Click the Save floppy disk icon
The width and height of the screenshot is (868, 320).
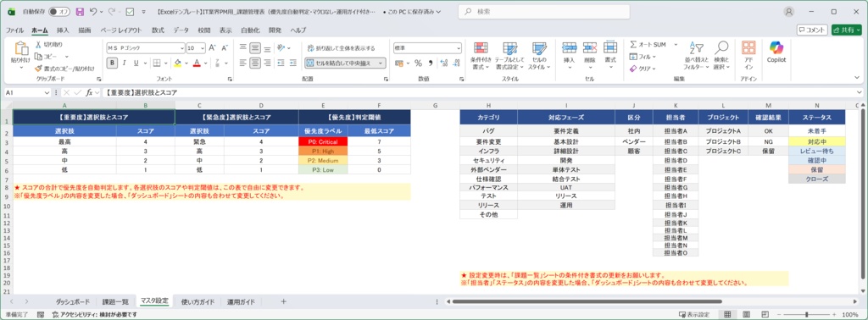click(80, 11)
